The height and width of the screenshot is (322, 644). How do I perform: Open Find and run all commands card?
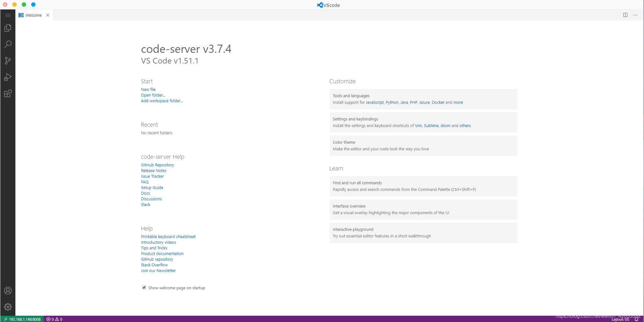[423, 186]
